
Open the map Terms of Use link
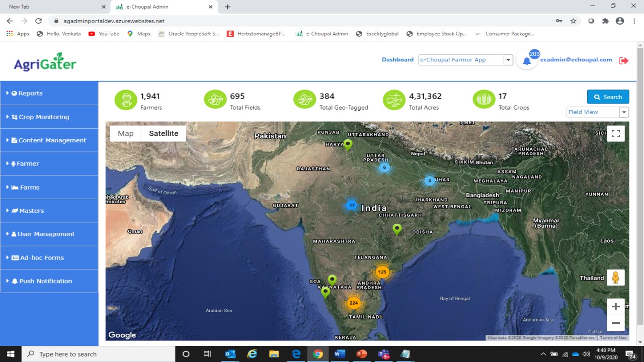[613, 338]
